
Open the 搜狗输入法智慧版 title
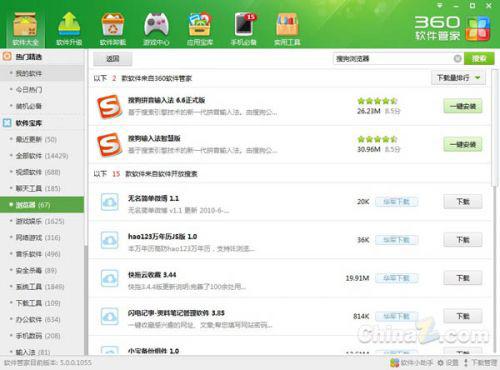[x=154, y=138]
